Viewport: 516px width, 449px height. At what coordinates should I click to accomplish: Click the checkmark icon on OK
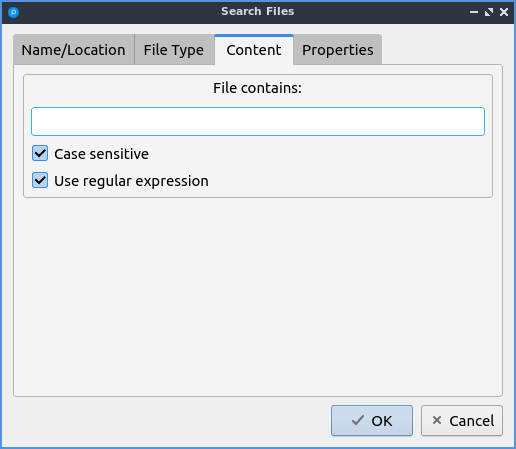click(358, 420)
